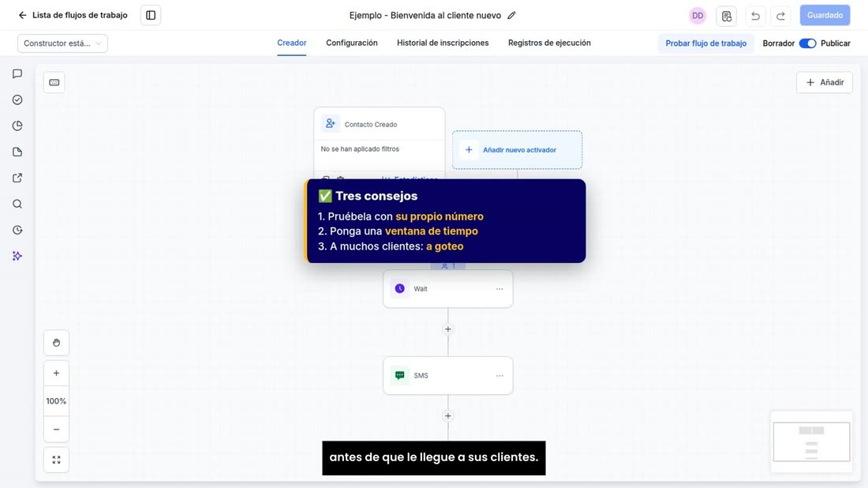This screenshot has width=868, height=488.
Task: Open the history clock sidebar icon
Action: pos(17,230)
